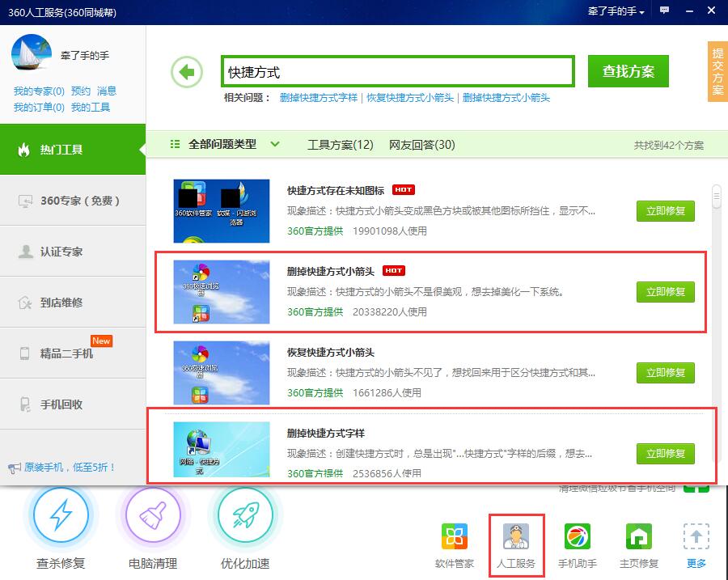Select the 到店维修 sidebar item
This screenshot has width=728, height=580.
tap(73, 303)
